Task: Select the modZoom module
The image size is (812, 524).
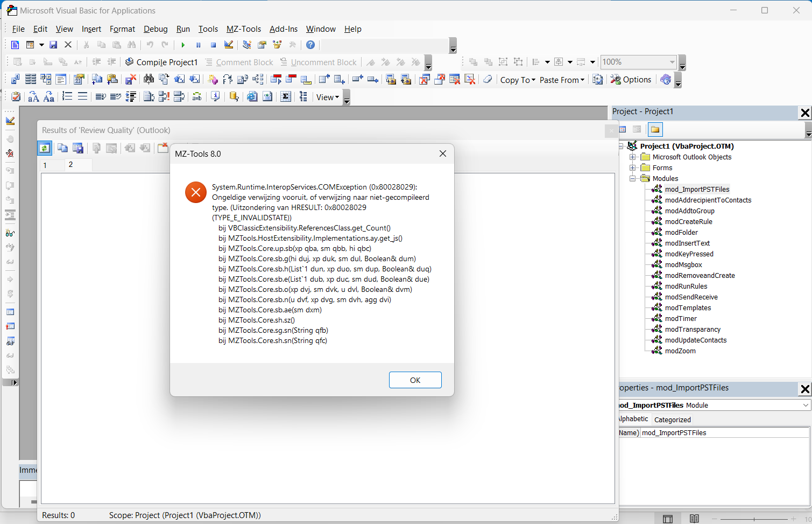Action: click(x=680, y=351)
